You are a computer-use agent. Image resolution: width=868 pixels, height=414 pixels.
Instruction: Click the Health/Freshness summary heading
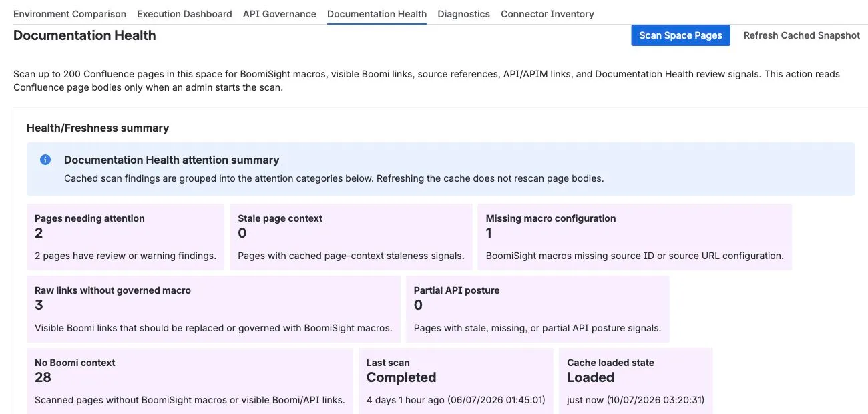(x=97, y=128)
